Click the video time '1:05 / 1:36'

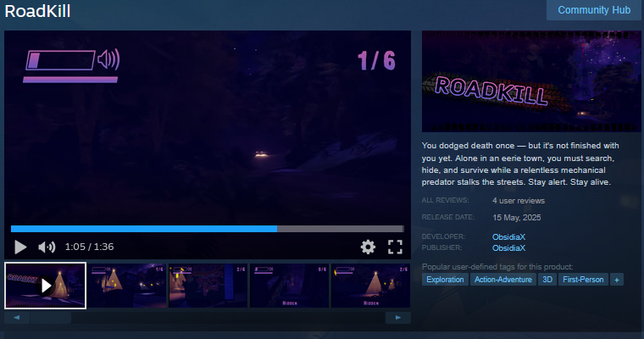point(89,247)
